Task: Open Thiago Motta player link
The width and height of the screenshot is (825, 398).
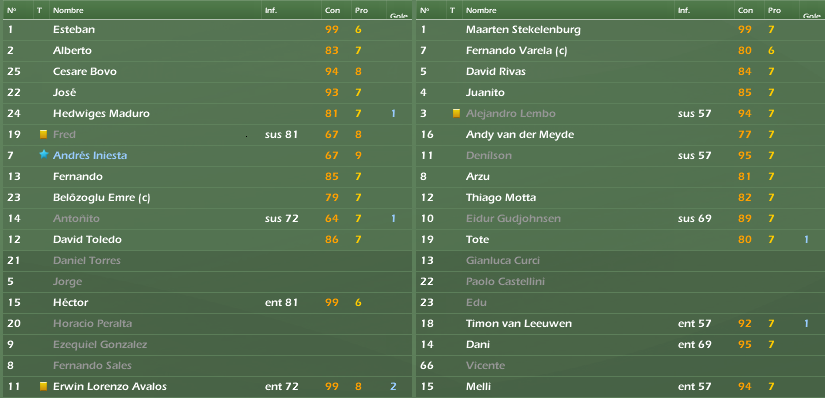Action: (x=501, y=197)
